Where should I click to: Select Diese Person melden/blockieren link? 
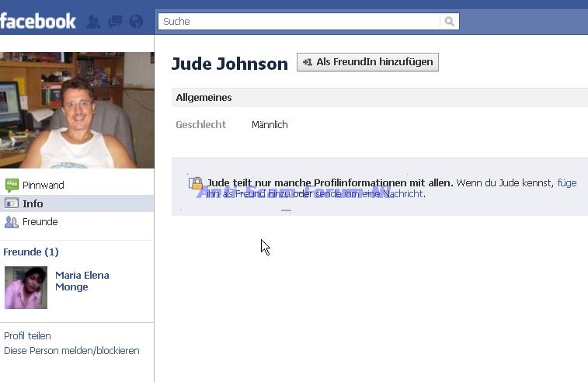point(71,351)
